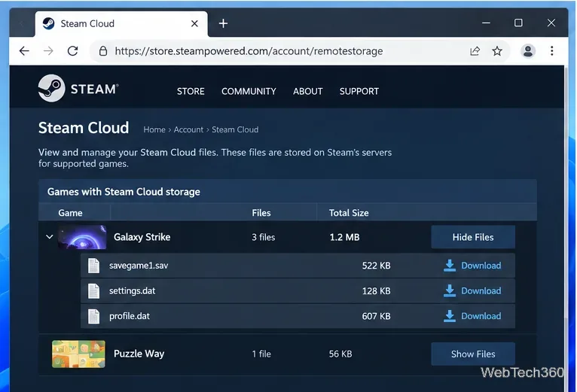Click the Game column header
The width and height of the screenshot is (577, 392).
click(70, 213)
